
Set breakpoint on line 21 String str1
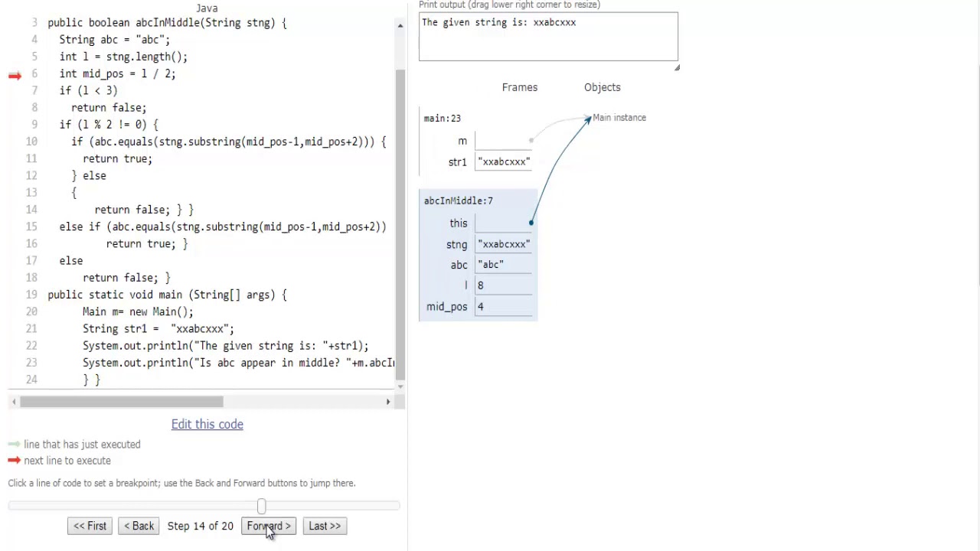158,328
